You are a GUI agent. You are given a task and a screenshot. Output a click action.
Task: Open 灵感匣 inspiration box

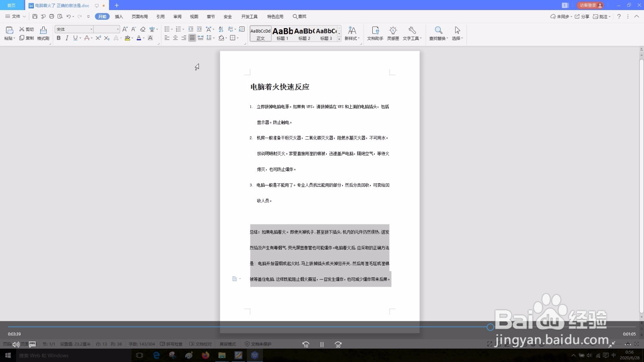393,33
